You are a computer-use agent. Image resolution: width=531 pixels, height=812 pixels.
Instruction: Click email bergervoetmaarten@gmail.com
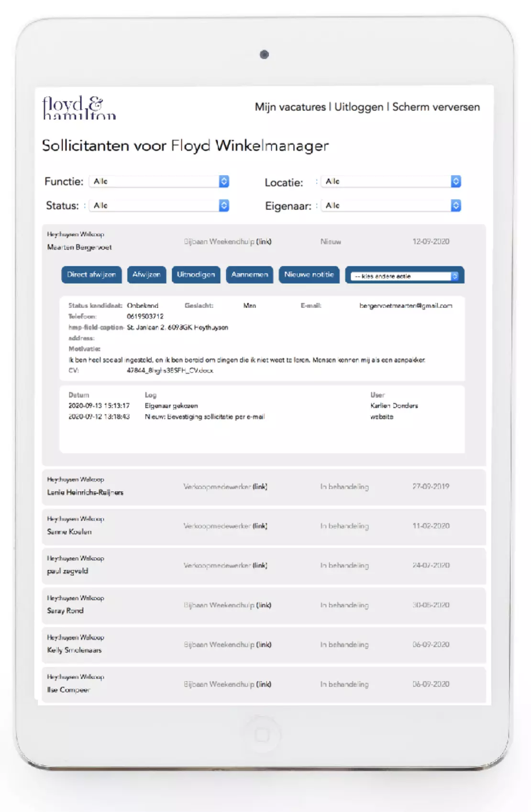[x=406, y=306]
